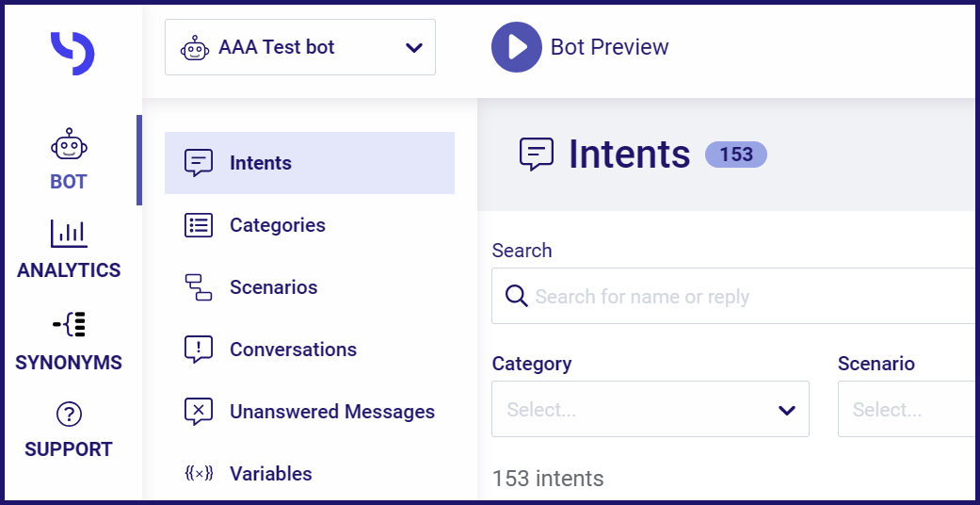
Task: Click the 153 intents count badge
Action: (735, 155)
